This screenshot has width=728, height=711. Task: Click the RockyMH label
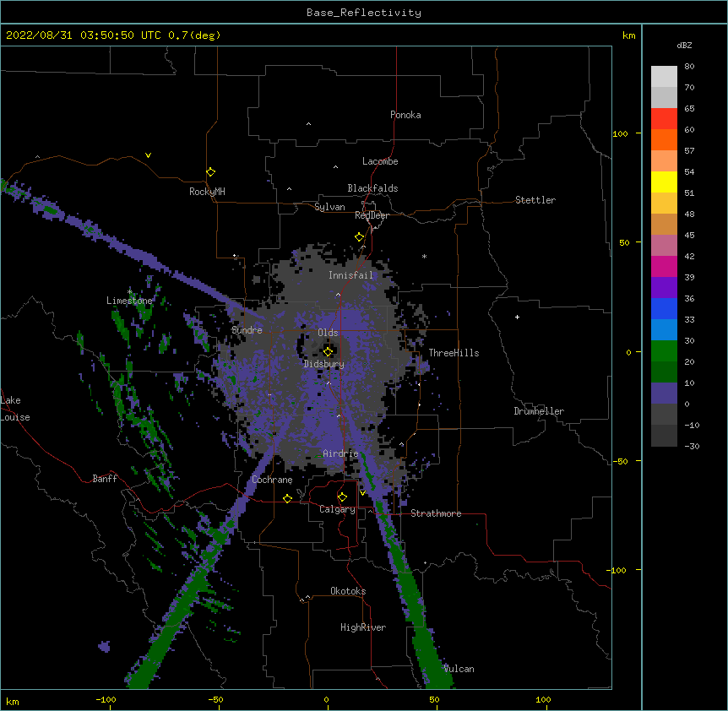tap(207, 192)
